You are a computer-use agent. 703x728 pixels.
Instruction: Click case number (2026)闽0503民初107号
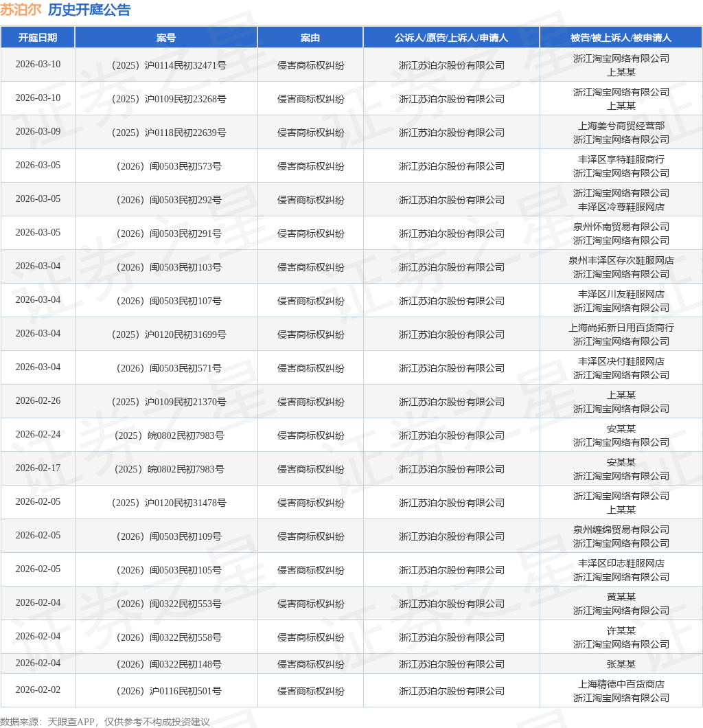click(169, 301)
